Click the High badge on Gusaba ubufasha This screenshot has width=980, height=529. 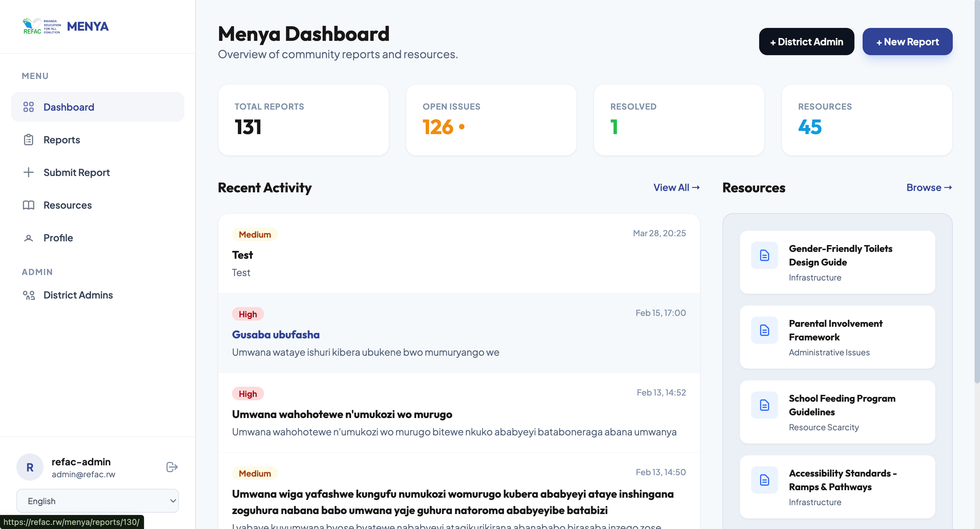(x=248, y=314)
